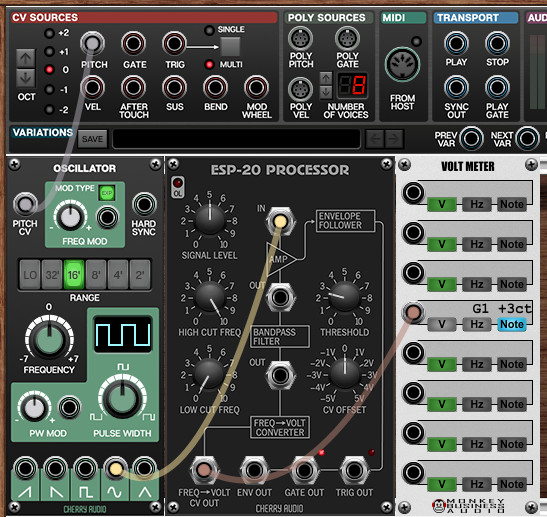547x517 pixels.
Task: Click the variations SAVE button
Action: [x=92, y=139]
